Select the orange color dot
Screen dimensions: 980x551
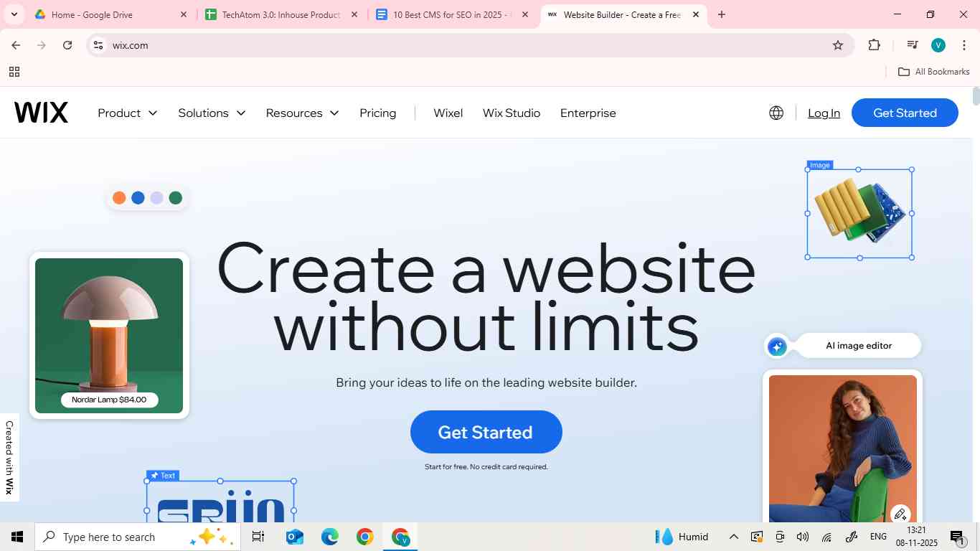pos(119,198)
